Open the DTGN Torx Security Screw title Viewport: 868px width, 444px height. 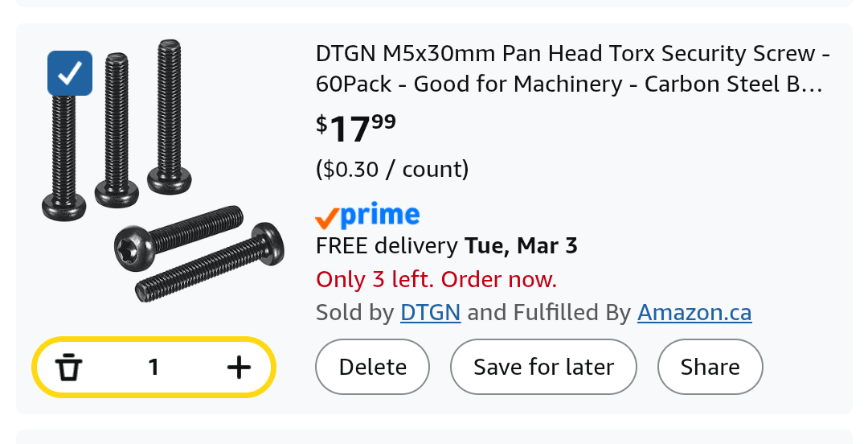point(572,69)
